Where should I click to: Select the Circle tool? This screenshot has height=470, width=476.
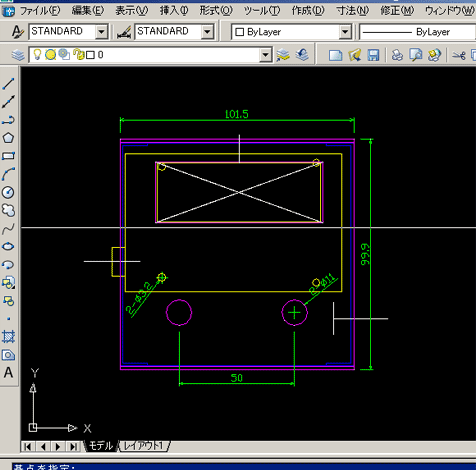[8, 192]
